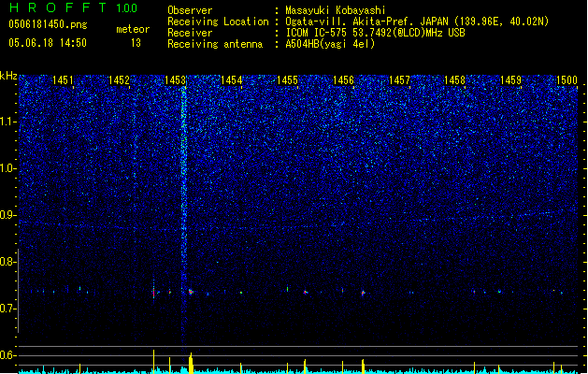Select the antenna value A504HB(yagi 4el)
The width and height of the screenshot is (588, 374).
point(330,44)
